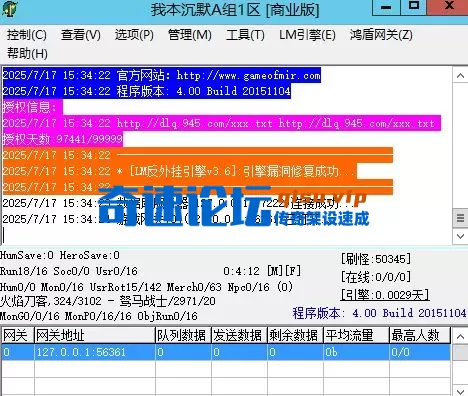Open the 控制(C) menu
Viewport: 468px width, 396px height.
27,35
